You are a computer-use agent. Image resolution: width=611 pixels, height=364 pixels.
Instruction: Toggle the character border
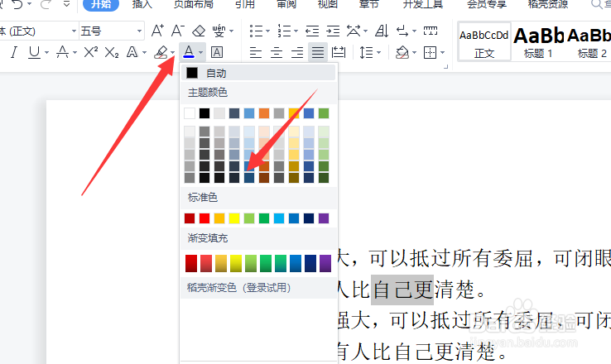(x=217, y=52)
